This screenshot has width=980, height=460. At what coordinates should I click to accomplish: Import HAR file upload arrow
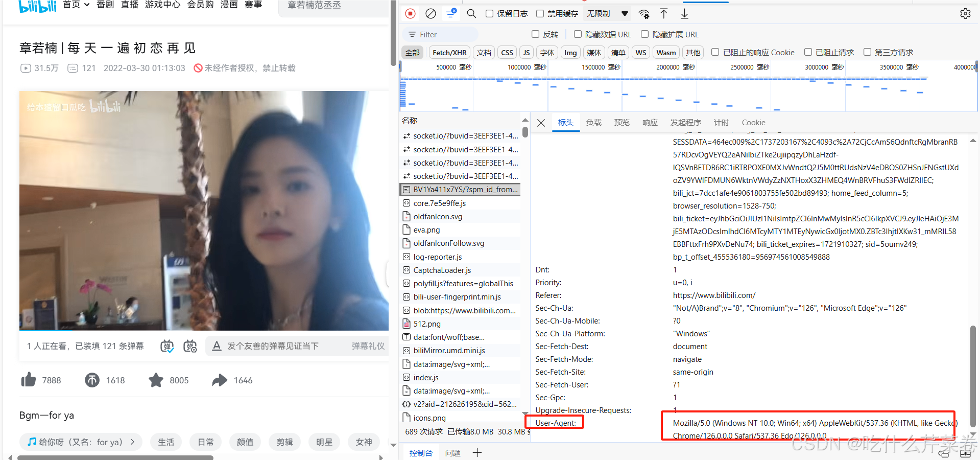point(663,14)
